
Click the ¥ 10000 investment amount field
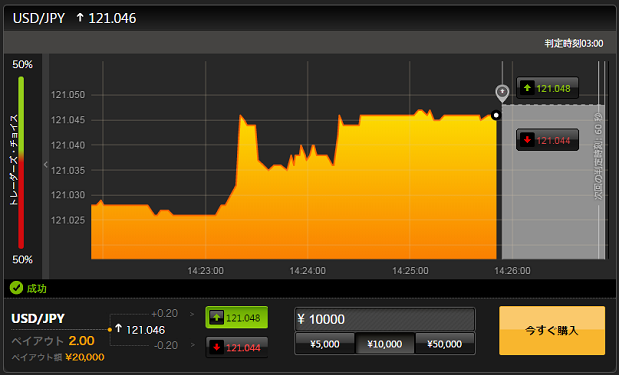tap(385, 319)
